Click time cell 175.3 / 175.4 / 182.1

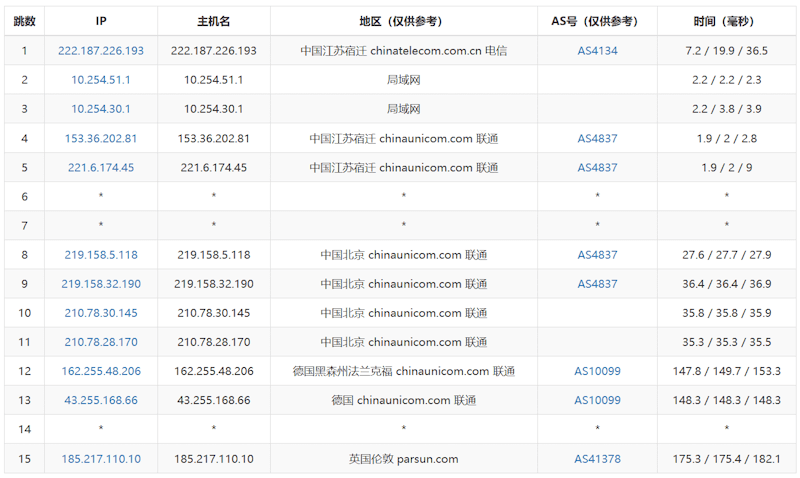(727, 459)
